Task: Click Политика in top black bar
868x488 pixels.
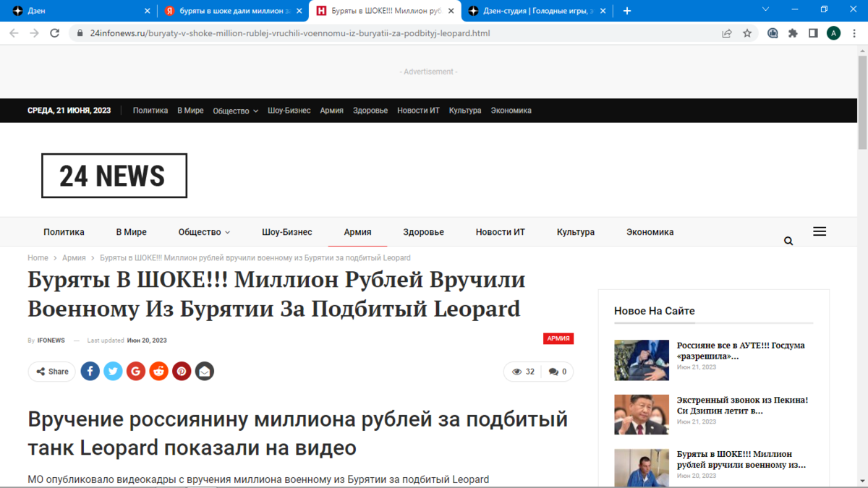Action: pos(150,111)
